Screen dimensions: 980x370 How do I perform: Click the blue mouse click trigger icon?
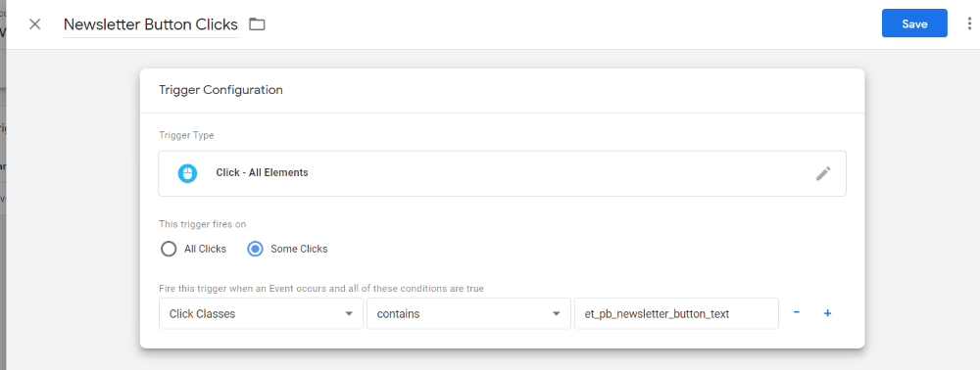(187, 173)
